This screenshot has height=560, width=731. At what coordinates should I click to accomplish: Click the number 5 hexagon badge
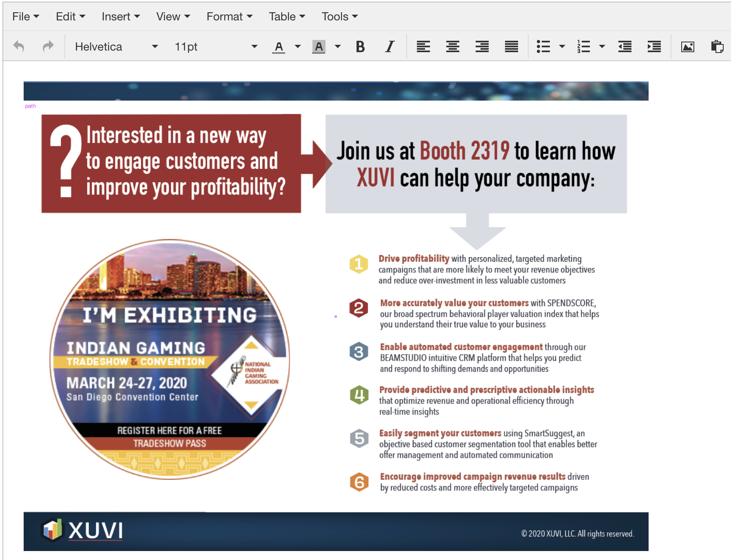tap(359, 439)
